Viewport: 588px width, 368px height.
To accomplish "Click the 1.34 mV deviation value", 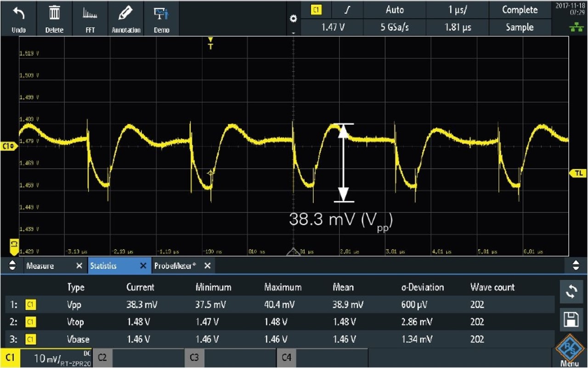I will pyautogui.click(x=417, y=340).
